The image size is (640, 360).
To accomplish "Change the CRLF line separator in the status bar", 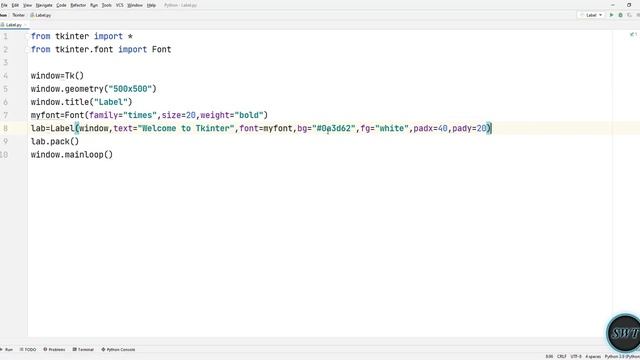I will pos(562,356).
